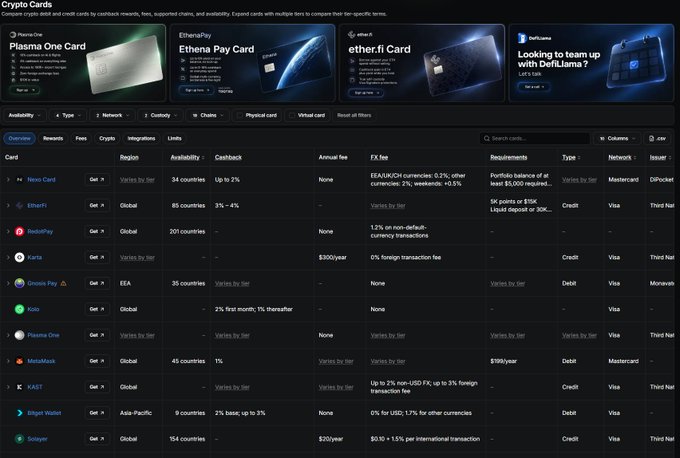Viewport: 680px width, 458px height.
Task: Sort by the Type column sort icon
Action: point(579,157)
